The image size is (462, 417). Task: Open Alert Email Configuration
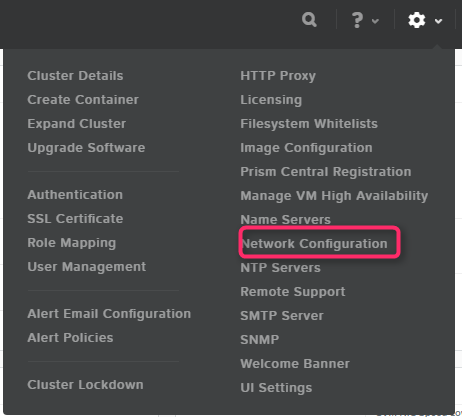109,314
